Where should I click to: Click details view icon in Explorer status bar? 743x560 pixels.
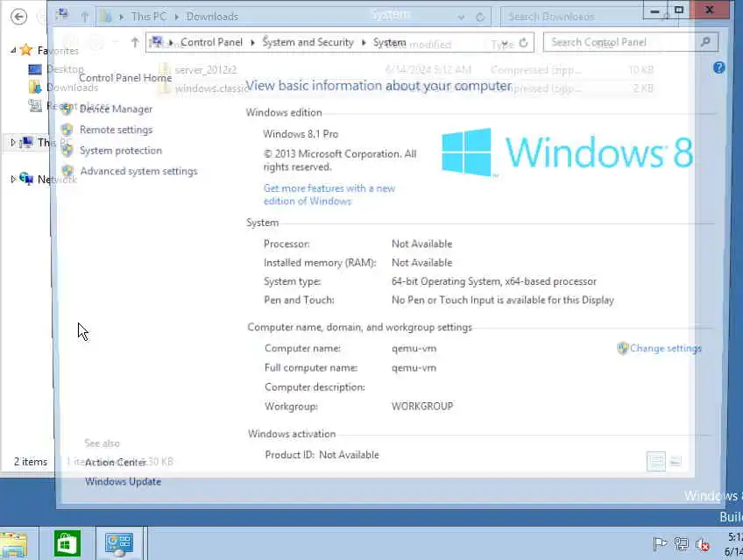[x=656, y=461]
